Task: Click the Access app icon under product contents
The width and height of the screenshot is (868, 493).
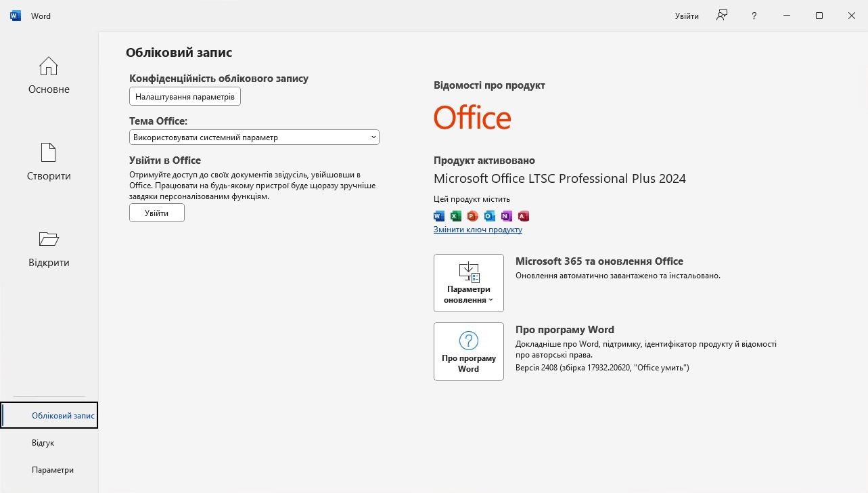Action: tap(524, 216)
